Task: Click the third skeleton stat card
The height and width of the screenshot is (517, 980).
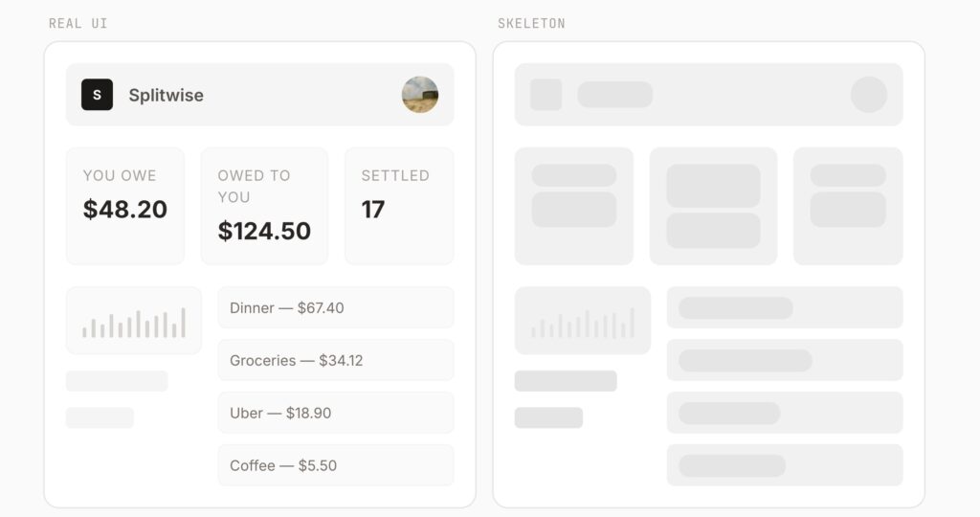Action: 848,206
